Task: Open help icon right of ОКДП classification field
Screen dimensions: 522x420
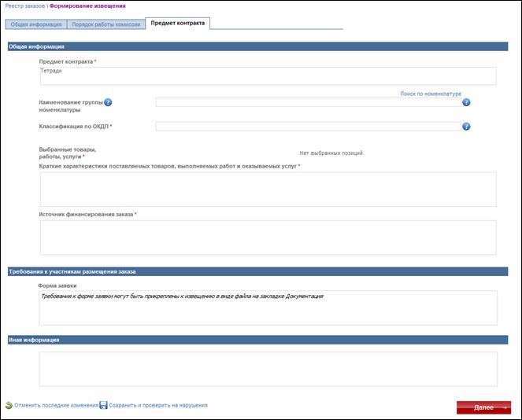Action: [x=466, y=127]
